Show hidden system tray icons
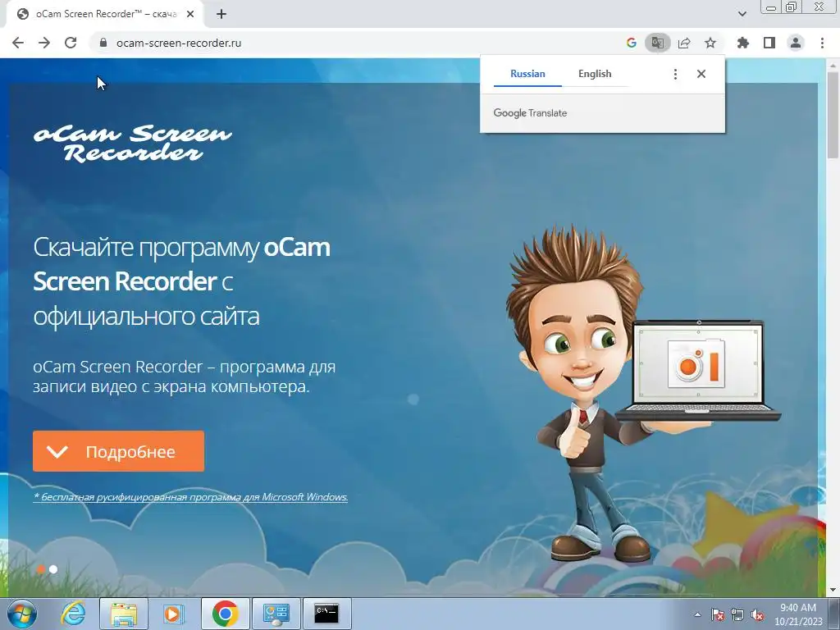The image size is (840, 630). [x=697, y=614]
